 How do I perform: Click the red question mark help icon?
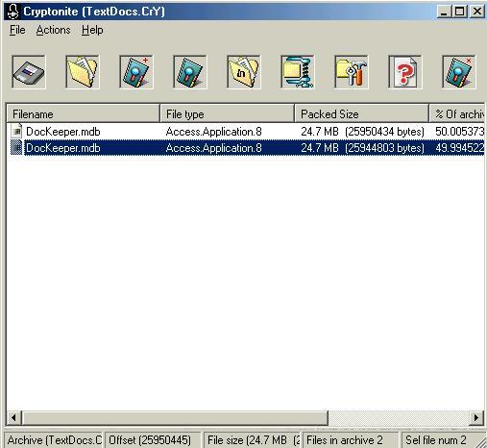click(x=405, y=72)
